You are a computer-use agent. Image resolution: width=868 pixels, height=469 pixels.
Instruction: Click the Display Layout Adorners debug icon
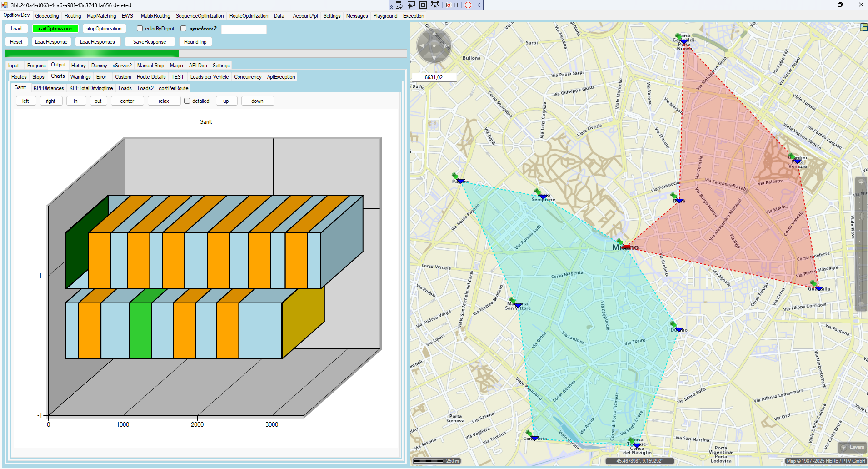point(423,5)
